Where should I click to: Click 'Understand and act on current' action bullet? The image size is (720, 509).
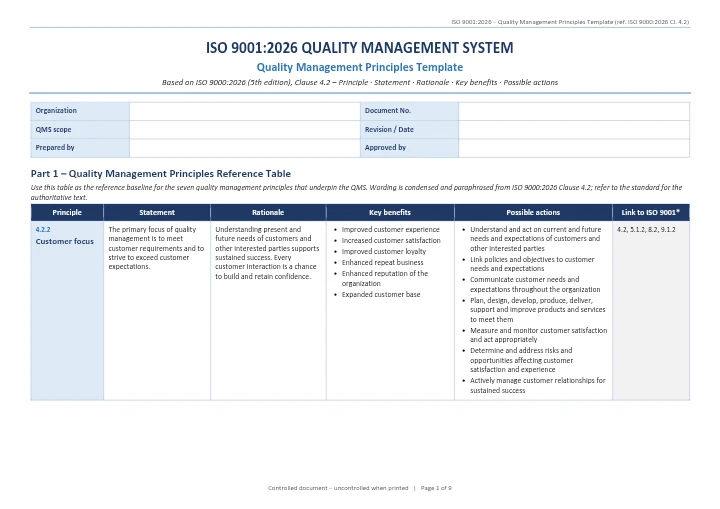click(535, 239)
